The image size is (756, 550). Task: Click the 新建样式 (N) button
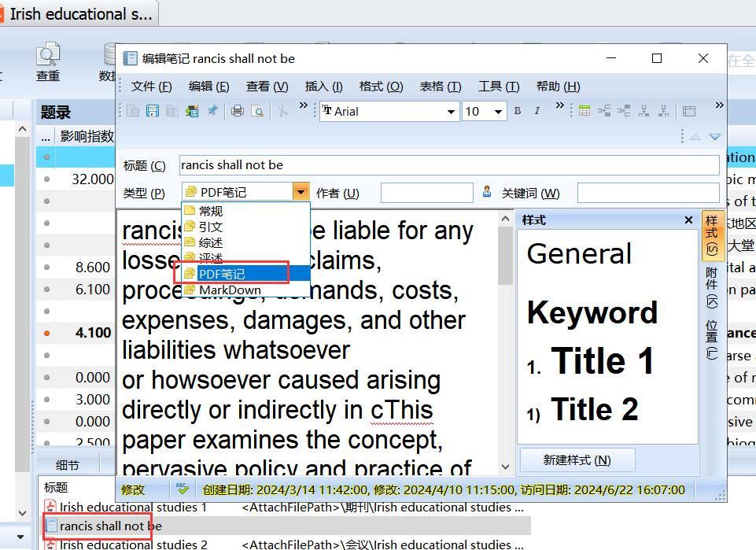tap(577, 460)
